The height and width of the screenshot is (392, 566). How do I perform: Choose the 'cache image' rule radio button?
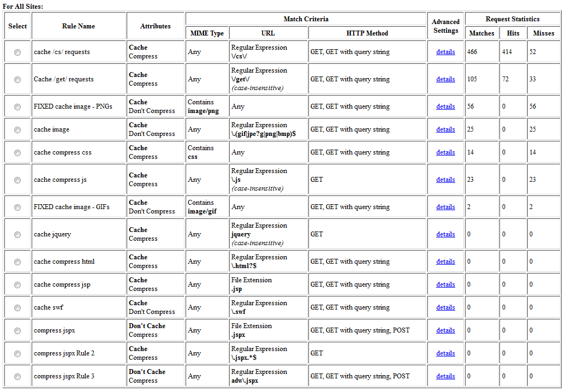pos(17,130)
